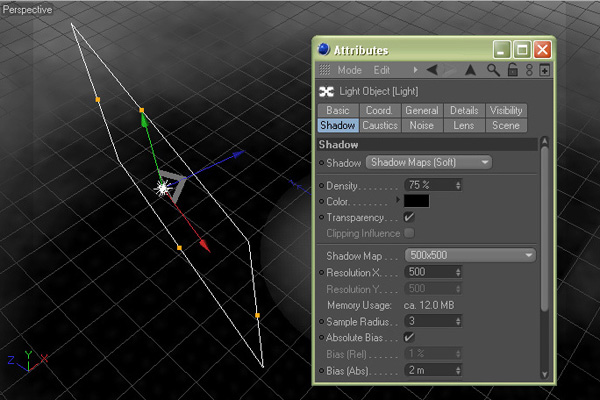Image resolution: width=600 pixels, height=400 pixels.
Task: Select the Visibility tab
Action: tap(506, 111)
